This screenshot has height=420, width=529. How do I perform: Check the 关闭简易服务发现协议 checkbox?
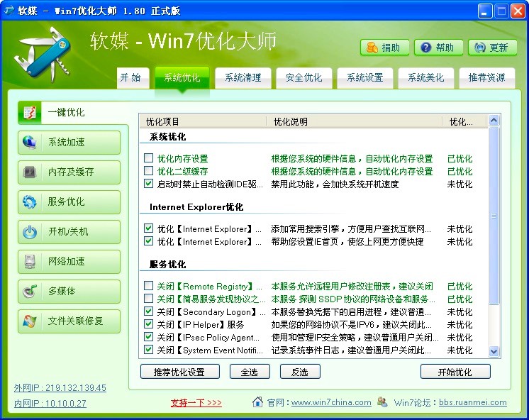tap(148, 299)
